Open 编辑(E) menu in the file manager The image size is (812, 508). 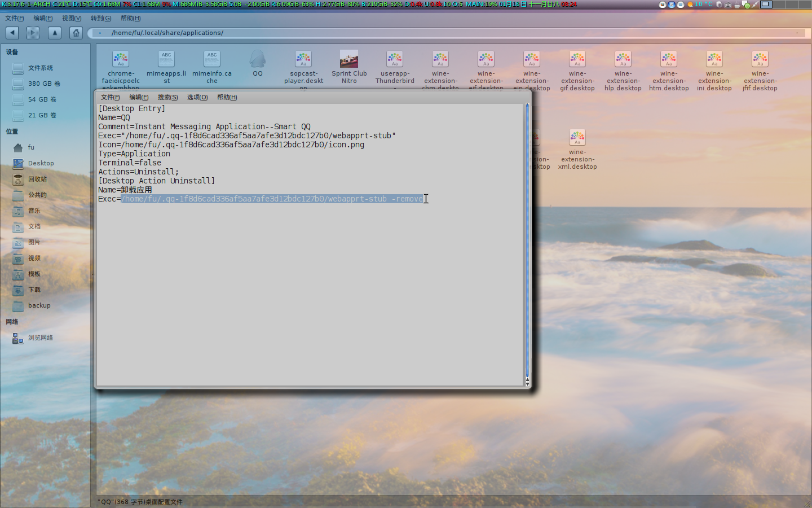[43, 18]
